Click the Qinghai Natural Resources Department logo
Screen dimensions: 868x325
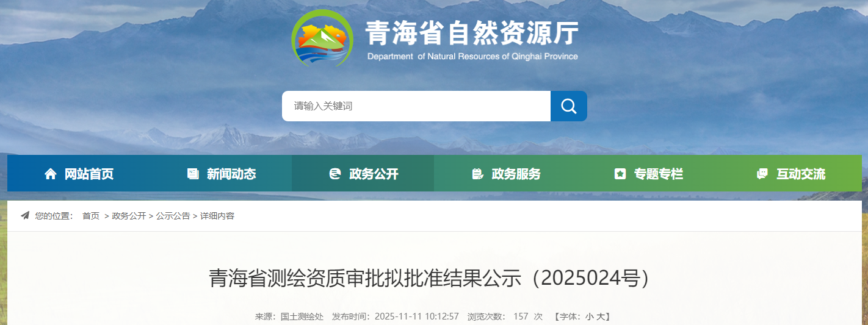coord(322,39)
